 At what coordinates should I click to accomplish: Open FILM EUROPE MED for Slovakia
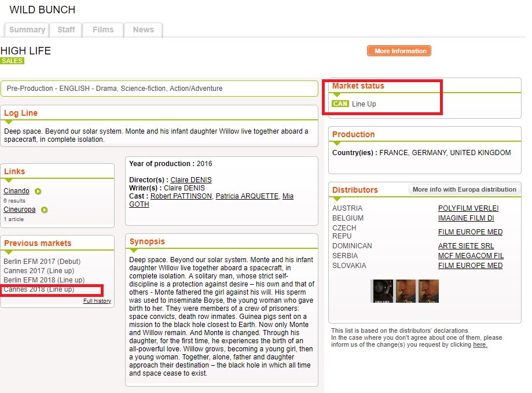pos(470,266)
